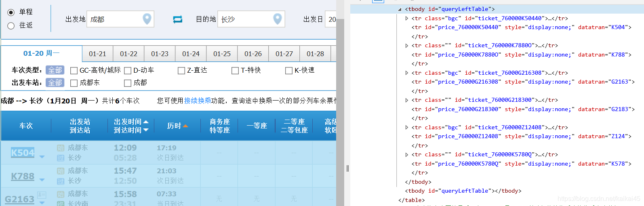The width and height of the screenshot is (644, 206).
Task: Expand the ticket_760000Z12408 tr node
Action: coord(407,127)
